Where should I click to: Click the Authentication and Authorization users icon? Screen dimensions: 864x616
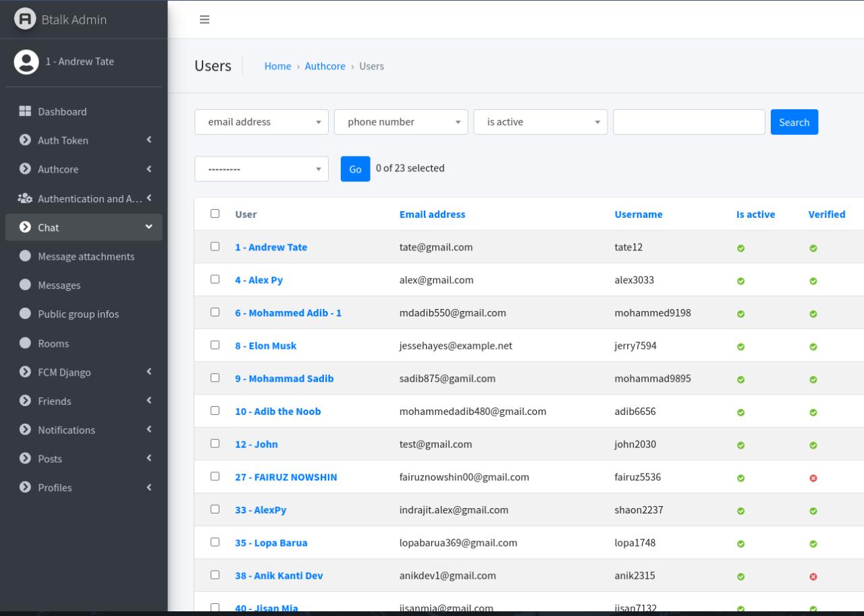25,198
